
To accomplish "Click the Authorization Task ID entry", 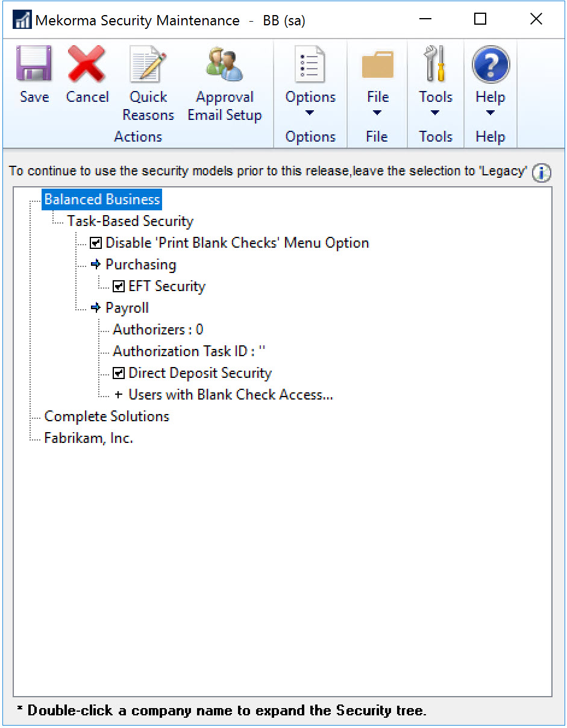I will pyautogui.click(x=189, y=351).
